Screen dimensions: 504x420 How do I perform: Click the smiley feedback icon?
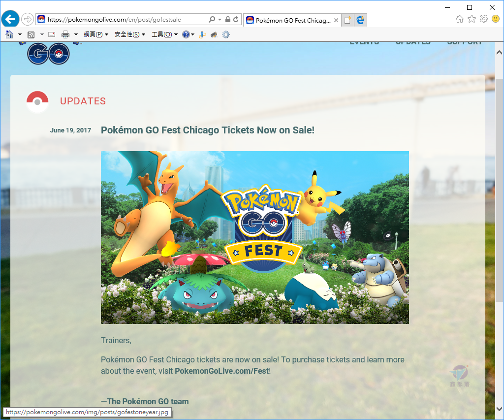pos(496,19)
